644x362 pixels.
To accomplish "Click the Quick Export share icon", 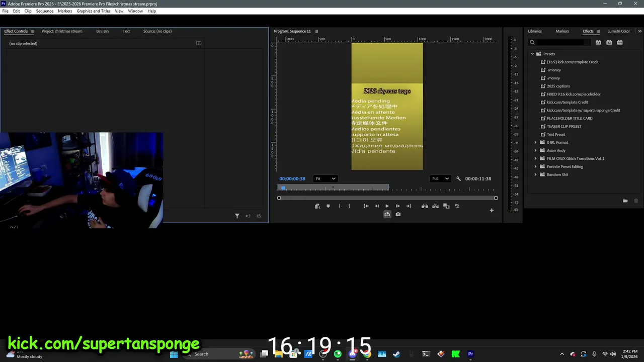I will coord(387,214).
